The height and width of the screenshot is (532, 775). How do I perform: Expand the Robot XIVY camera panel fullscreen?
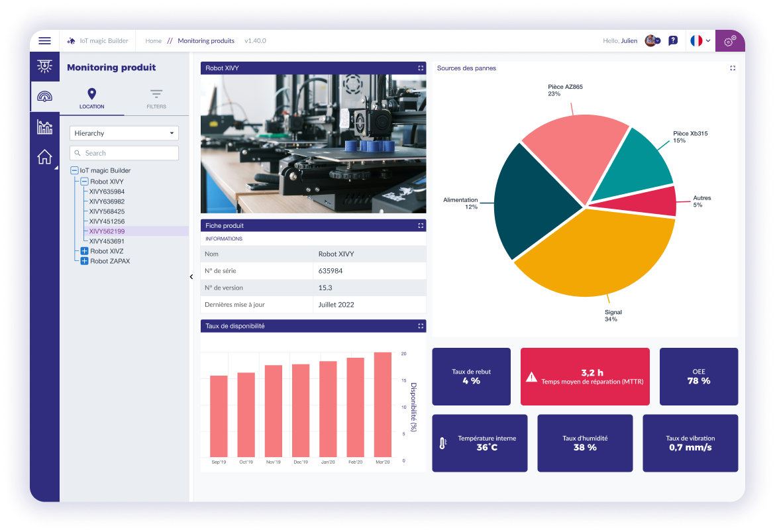coord(421,68)
